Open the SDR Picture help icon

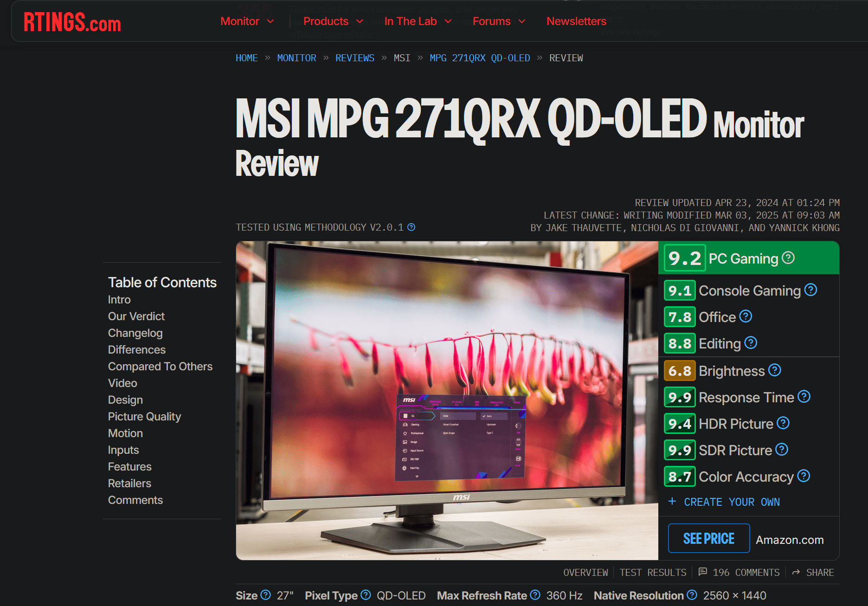tap(782, 450)
